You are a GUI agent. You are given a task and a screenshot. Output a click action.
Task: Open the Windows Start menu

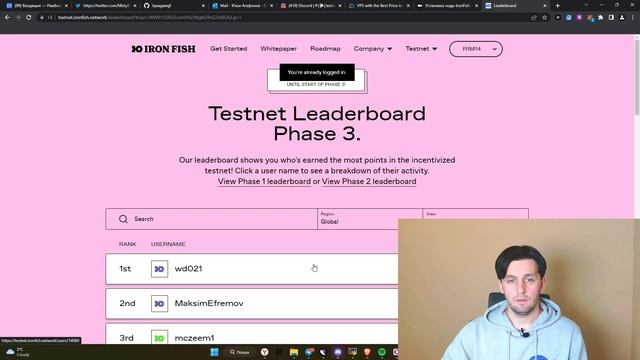[214, 352]
